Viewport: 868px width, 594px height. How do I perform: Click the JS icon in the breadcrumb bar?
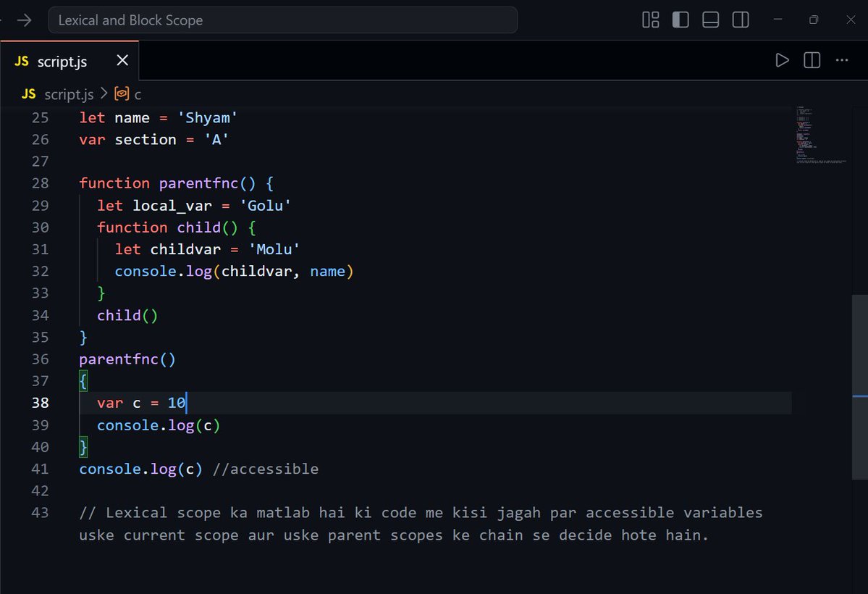click(29, 94)
